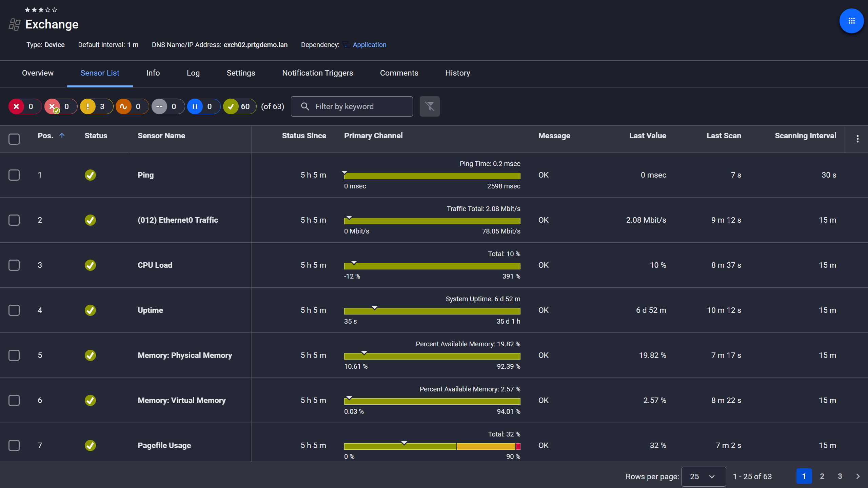Sort by Status Since column header
Viewport: 868px width, 488px height.
[304, 136]
